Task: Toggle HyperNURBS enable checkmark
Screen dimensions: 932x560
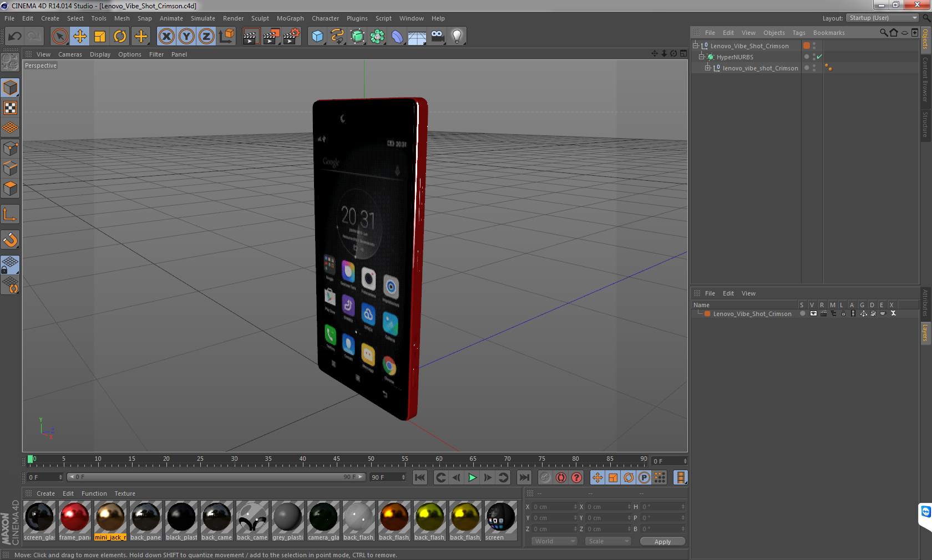Action: pyautogui.click(x=820, y=57)
